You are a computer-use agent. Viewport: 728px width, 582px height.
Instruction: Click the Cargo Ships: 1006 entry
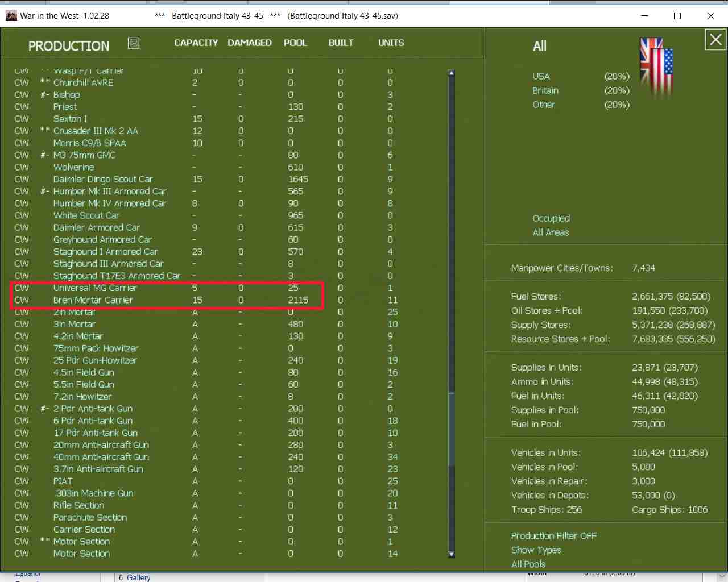click(669, 510)
